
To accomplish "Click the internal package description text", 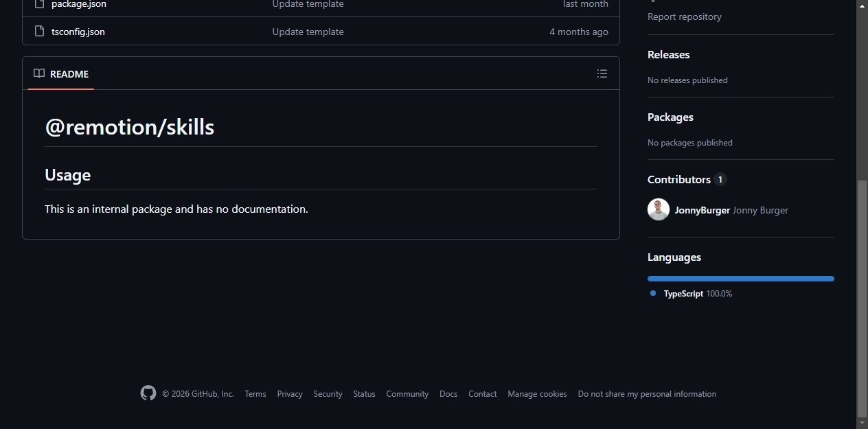I will 176,209.
